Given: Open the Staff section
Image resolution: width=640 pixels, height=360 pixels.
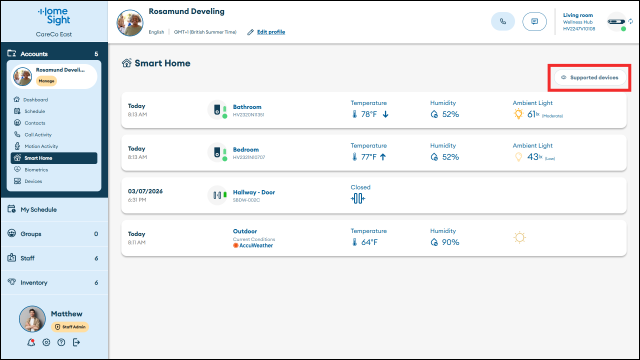Looking at the screenshot, I should [54, 258].
